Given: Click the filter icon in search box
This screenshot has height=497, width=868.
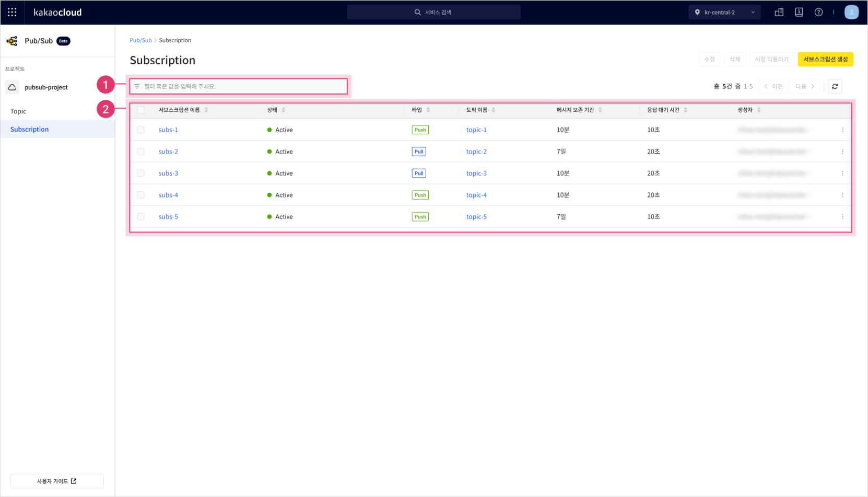Looking at the screenshot, I should [x=137, y=86].
